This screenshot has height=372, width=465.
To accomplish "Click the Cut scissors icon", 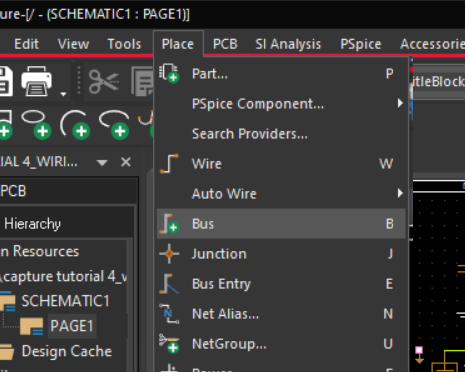I will [x=104, y=81].
